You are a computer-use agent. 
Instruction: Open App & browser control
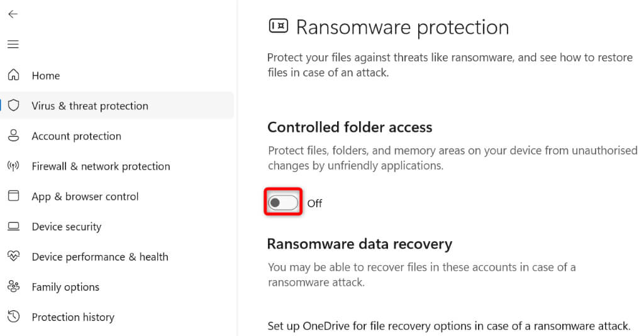(85, 196)
